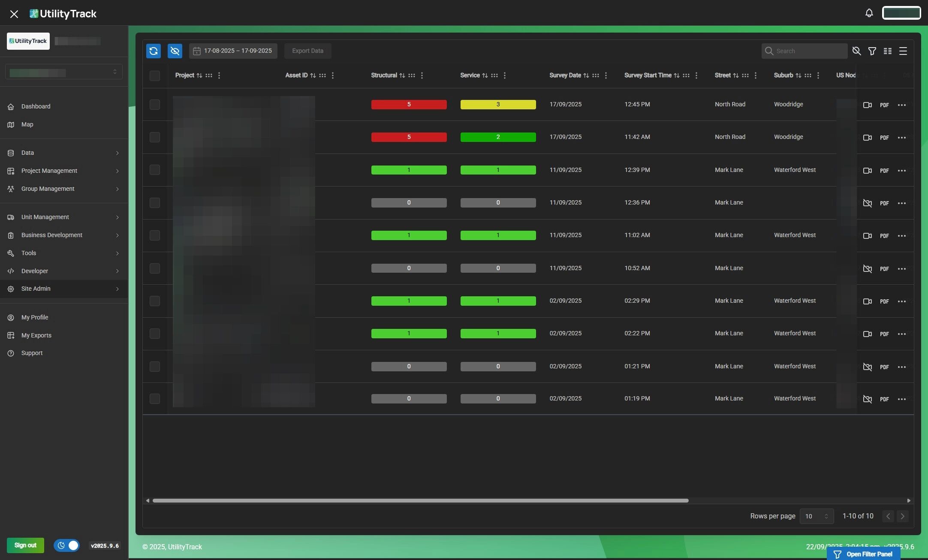
Task: Select the checkbox for the first North Road row
Action: [155, 105]
